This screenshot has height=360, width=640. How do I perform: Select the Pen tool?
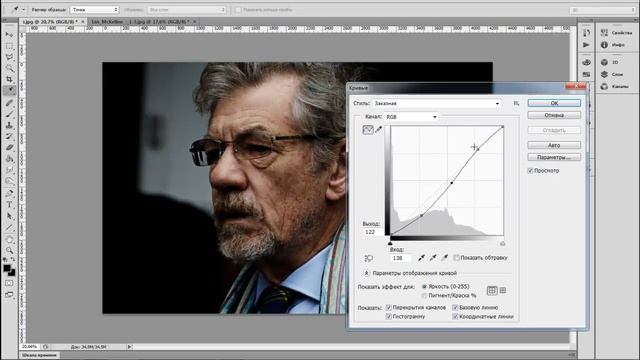coord(9,193)
